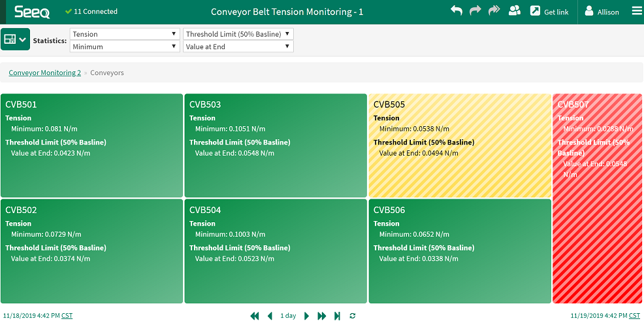Select the red CVB507 treemap tile
This screenshot has width=644, height=321.
(597, 199)
